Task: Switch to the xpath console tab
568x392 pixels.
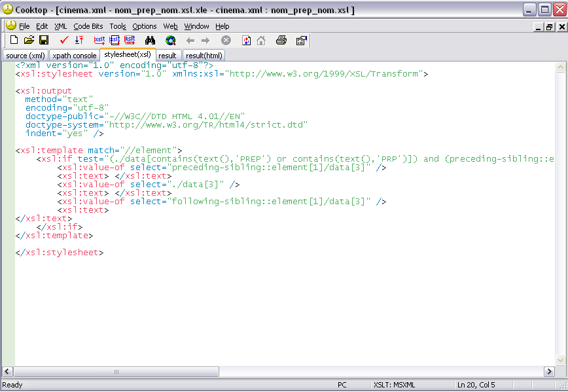Action: 74,56
